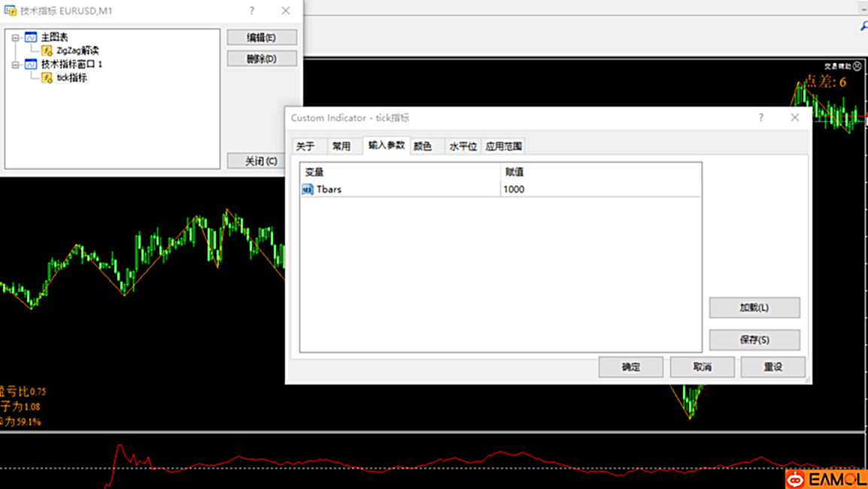The image size is (868, 489).
Task: Click the tick指标 indicator icon
Action: tap(47, 77)
